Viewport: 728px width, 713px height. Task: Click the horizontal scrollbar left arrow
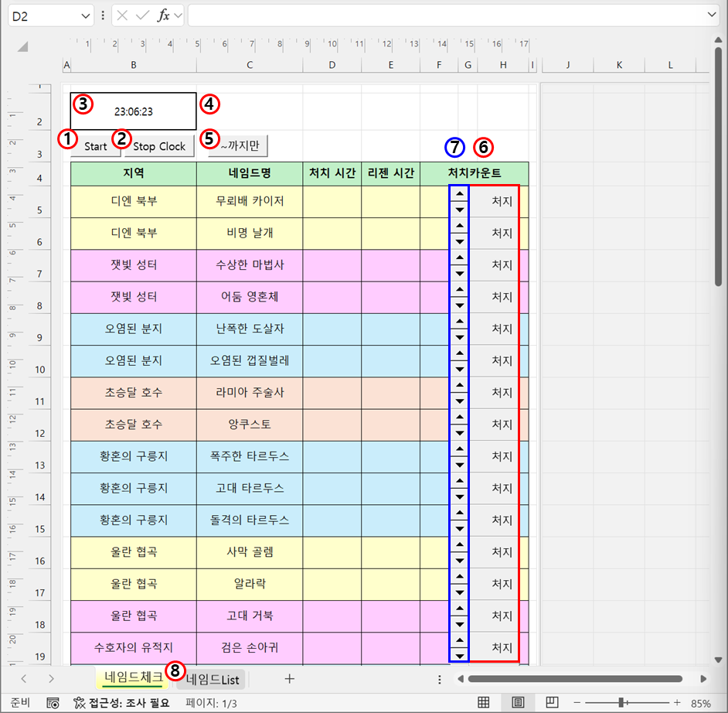tap(460, 679)
